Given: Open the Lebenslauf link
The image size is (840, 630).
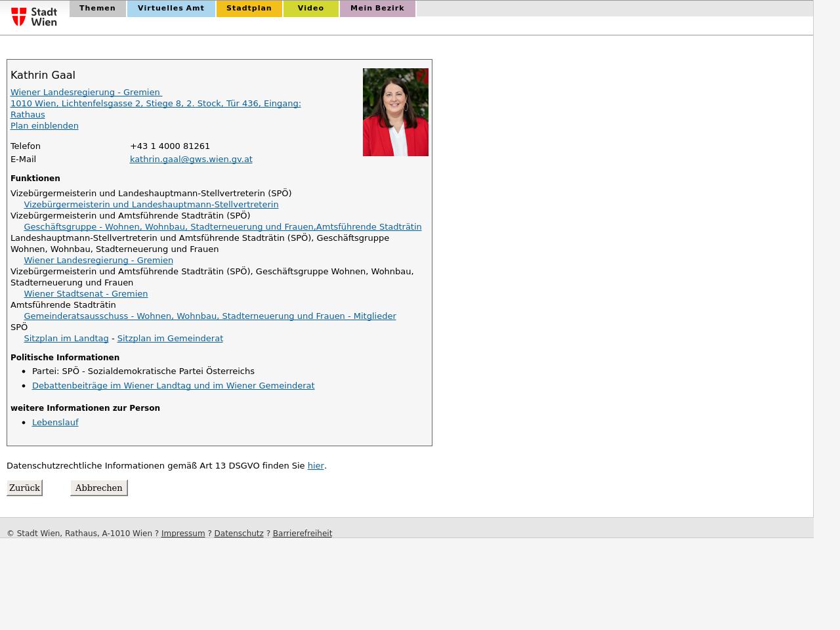Looking at the screenshot, I should coord(55,423).
